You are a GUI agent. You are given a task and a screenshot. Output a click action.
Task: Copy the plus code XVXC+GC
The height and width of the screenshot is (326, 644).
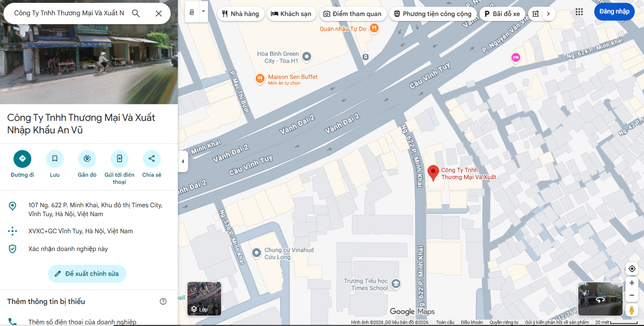pyautogui.click(x=80, y=231)
